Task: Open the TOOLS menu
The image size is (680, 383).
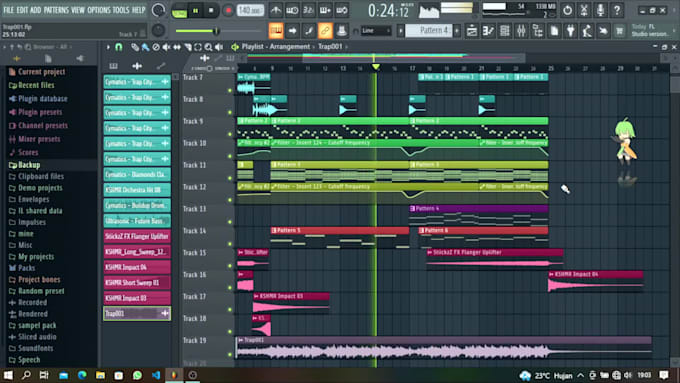Action: 121,10
